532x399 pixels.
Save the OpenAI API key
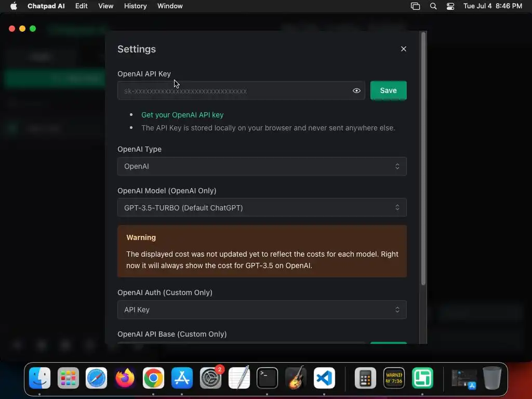point(388,90)
